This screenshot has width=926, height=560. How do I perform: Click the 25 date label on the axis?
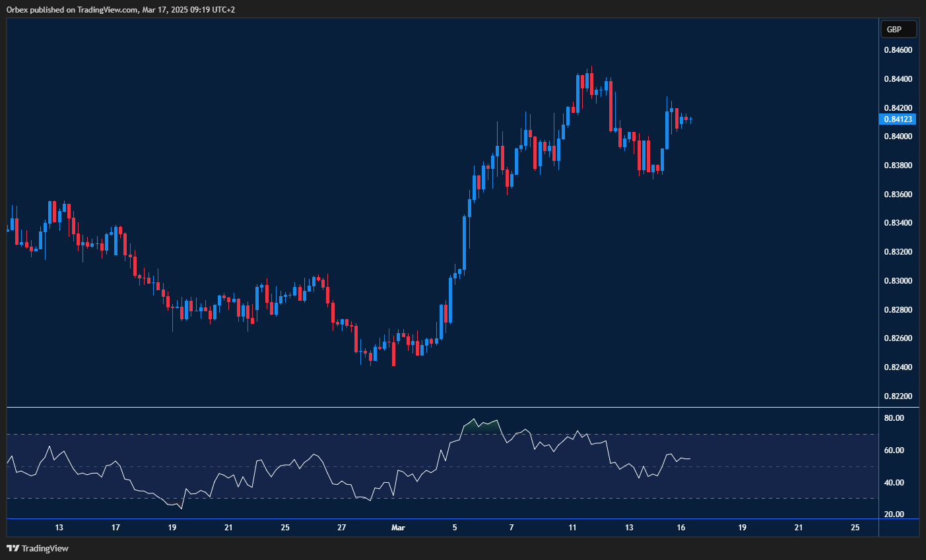coord(855,528)
